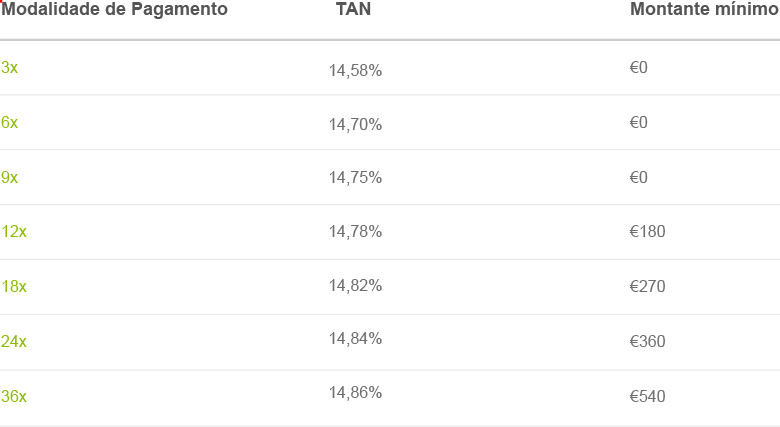
Task: Select the 14,75% TAN value
Action: 355,178
